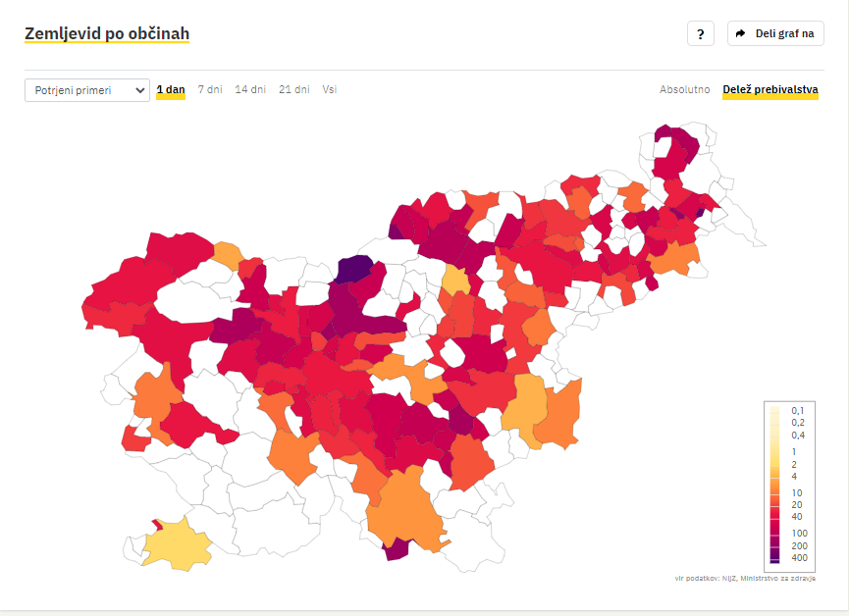
Task: Choose the 21 dni range
Action: coord(294,89)
